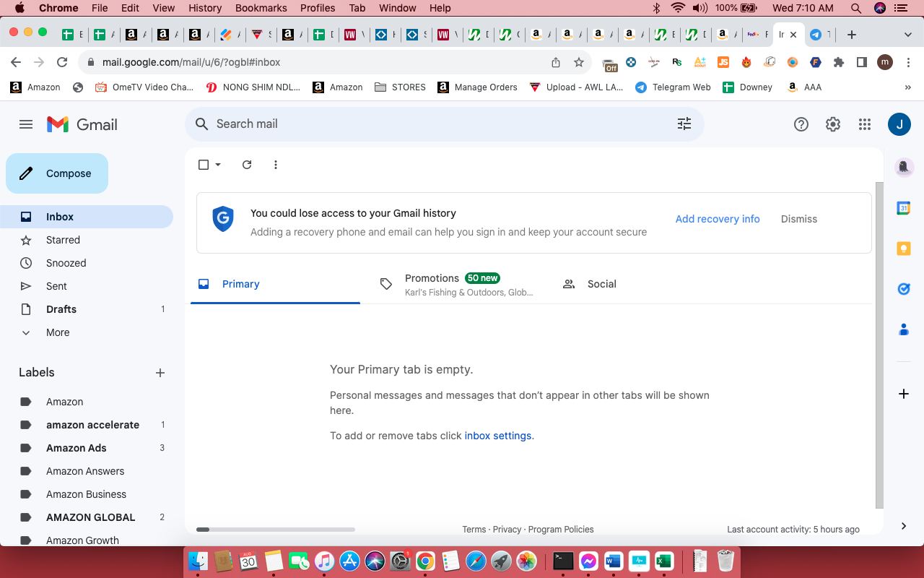Open Chrome's three-dot menu
The image size is (924, 578).
907,62
